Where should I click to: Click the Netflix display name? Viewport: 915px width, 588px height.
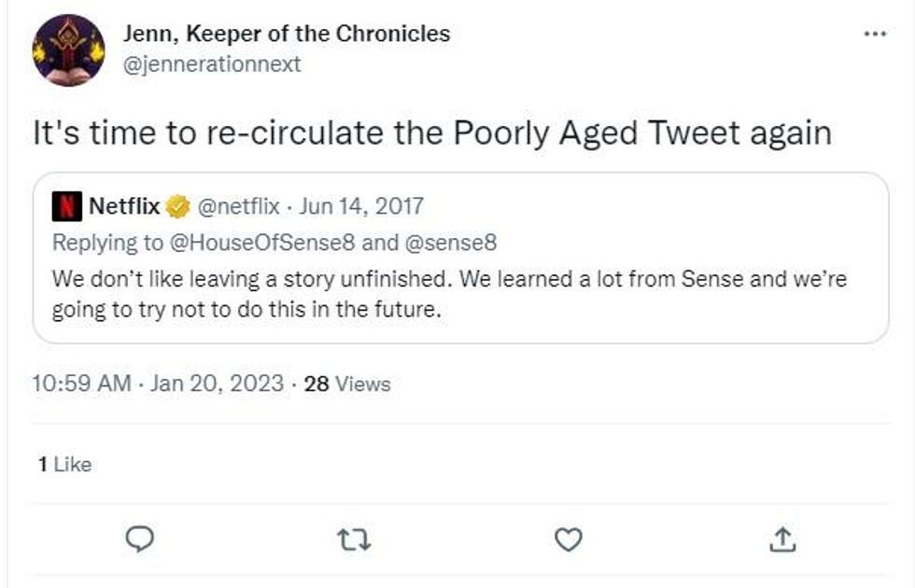point(124,205)
